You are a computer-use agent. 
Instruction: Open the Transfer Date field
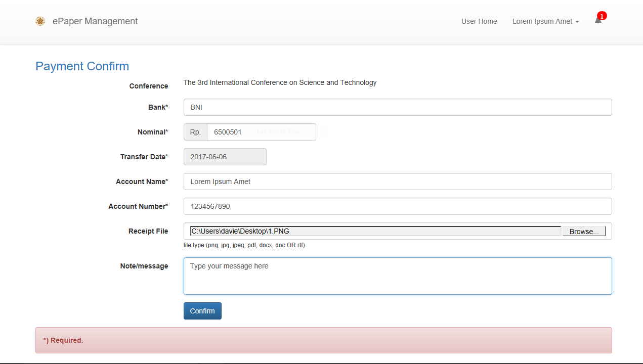tap(225, 157)
